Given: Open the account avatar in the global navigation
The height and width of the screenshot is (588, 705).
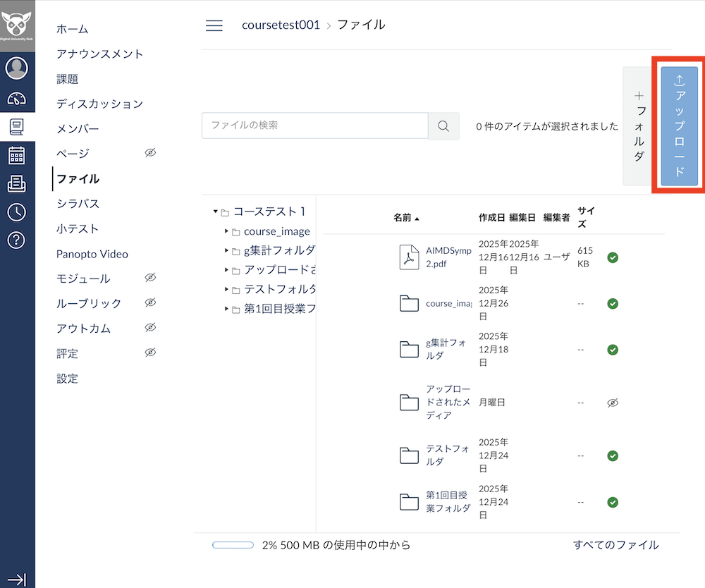Looking at the screenshot, I should click(17, 68).
